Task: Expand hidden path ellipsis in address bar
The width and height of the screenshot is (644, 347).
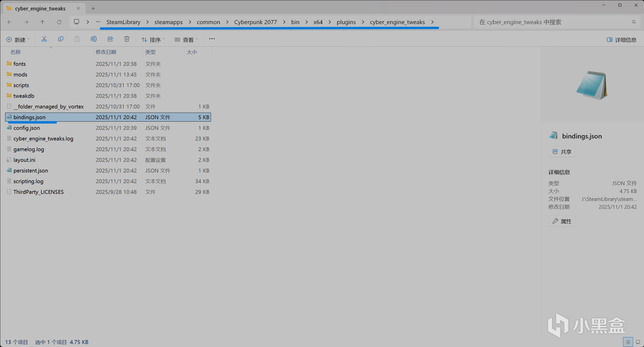Action: (98, 22)
